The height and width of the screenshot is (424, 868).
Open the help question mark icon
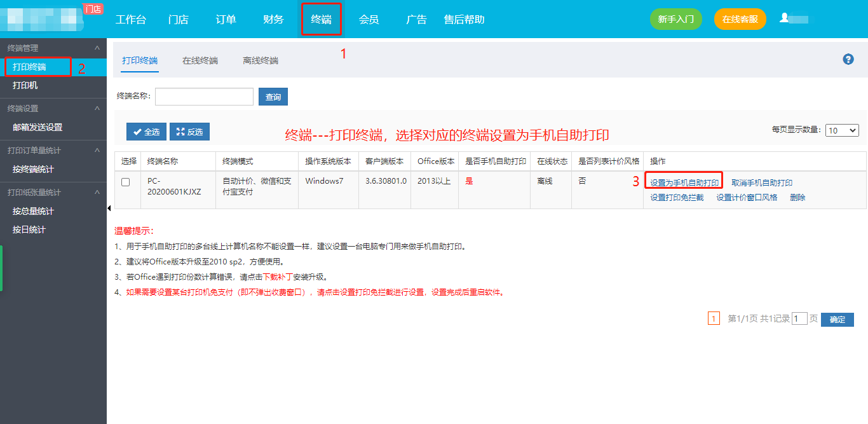coord(848,59)
